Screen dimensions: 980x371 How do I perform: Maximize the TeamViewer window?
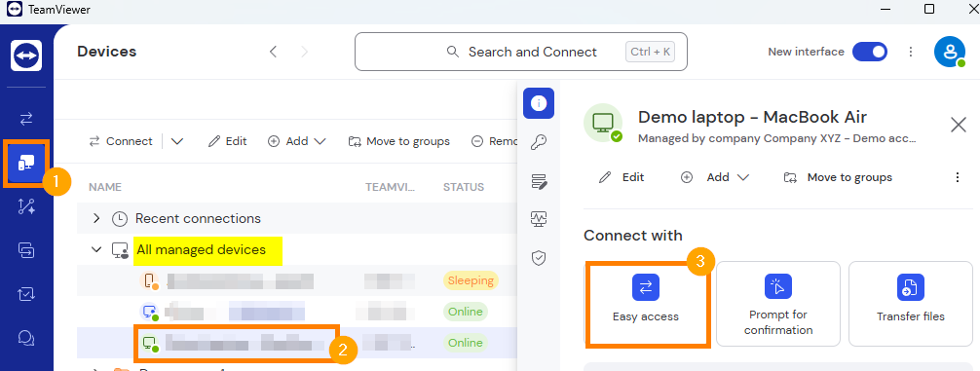(929, 9)
